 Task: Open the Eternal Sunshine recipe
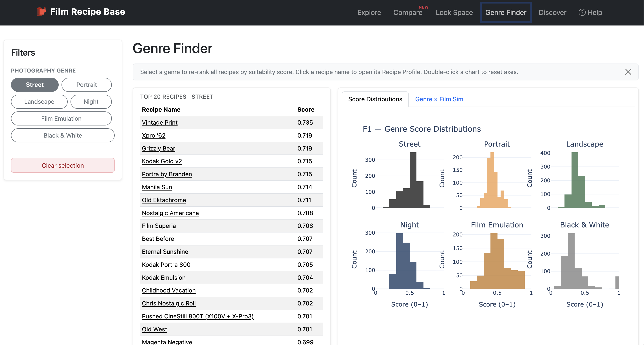(x=165, y=252)
